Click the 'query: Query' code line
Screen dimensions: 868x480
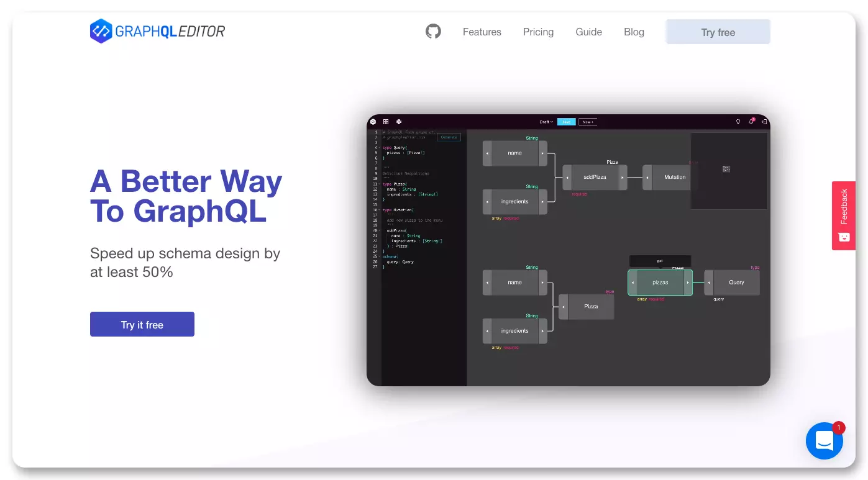400,262
